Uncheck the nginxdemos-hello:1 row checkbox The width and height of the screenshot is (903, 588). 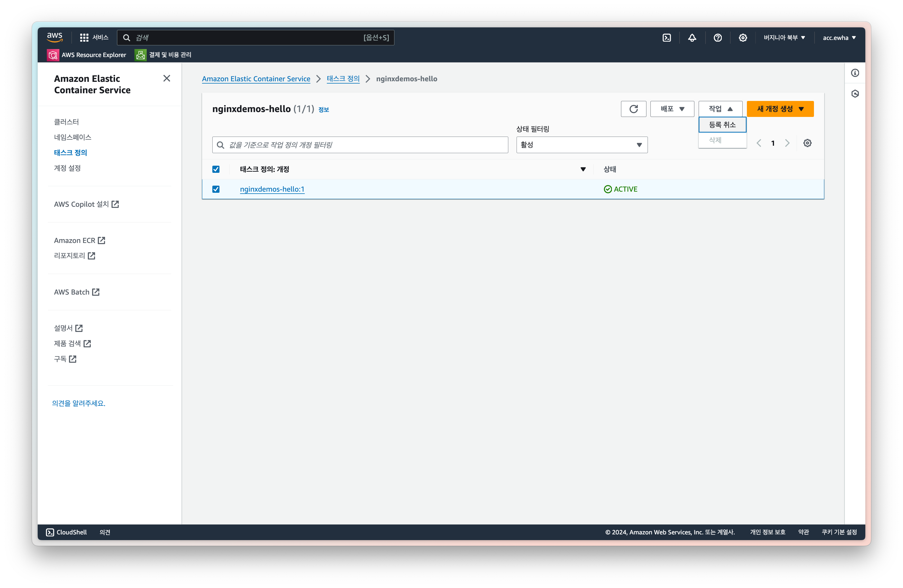[x=216, y=189]
